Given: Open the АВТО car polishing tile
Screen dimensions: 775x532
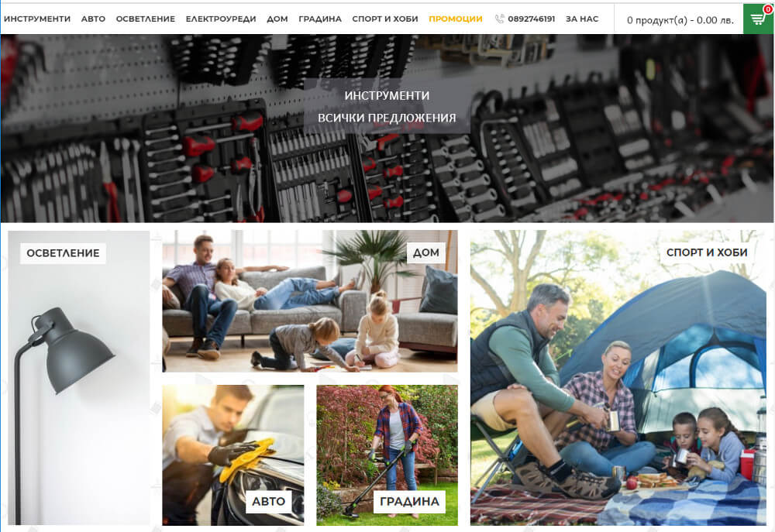Looking at the screenshot, I should (x=233, y=455).
